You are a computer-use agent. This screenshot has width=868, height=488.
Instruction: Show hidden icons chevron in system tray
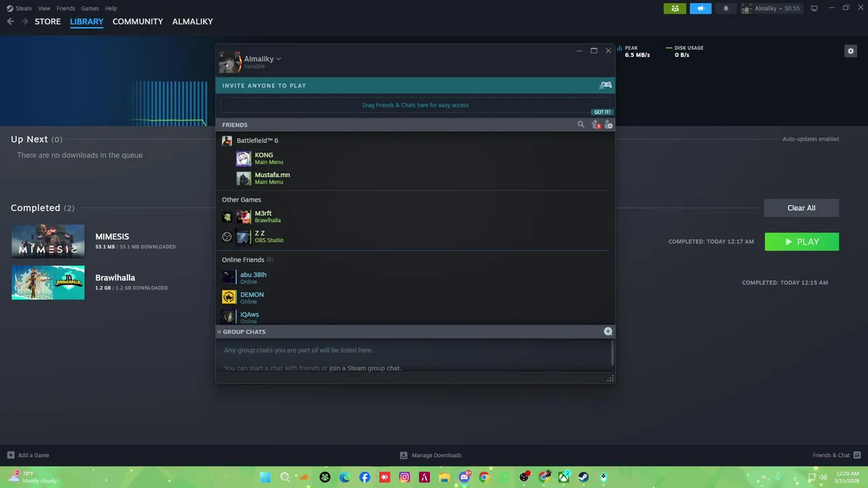click(764, 477)
